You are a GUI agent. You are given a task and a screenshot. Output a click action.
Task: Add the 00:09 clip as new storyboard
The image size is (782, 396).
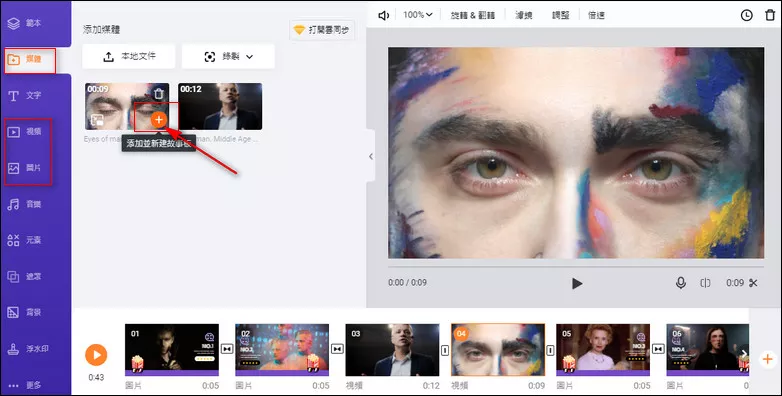[159, 120]
